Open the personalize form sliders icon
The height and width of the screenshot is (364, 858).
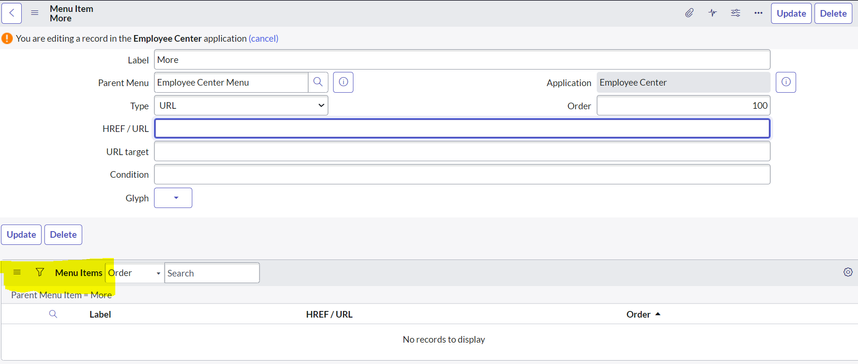click(x=735, y=13)
